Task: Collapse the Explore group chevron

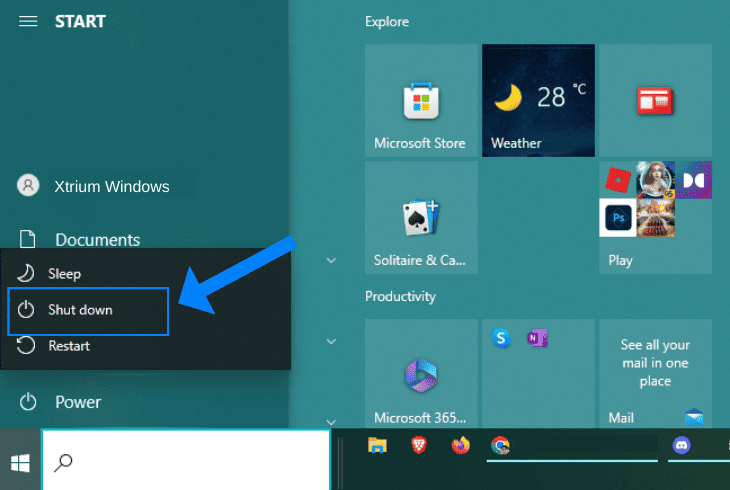Action: pyautogui.click(x=331, y=260)
